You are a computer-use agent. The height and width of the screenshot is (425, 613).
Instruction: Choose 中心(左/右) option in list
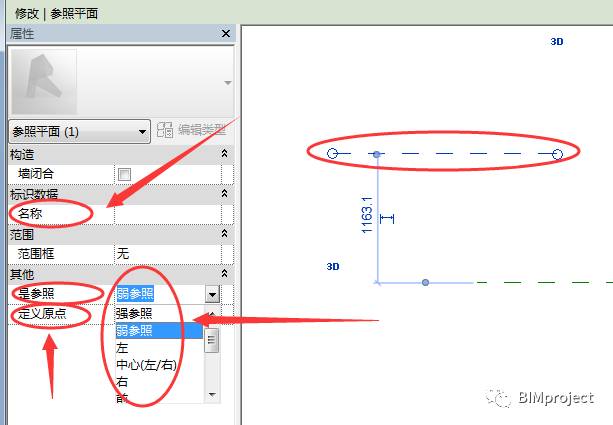pyautogui.click(x=146, y=364)
